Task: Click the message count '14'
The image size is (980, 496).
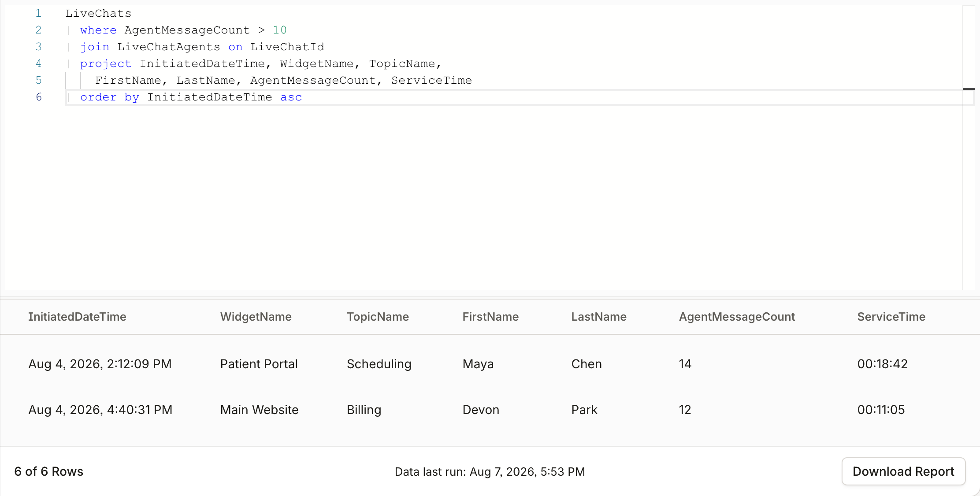Action: [685, 364]
